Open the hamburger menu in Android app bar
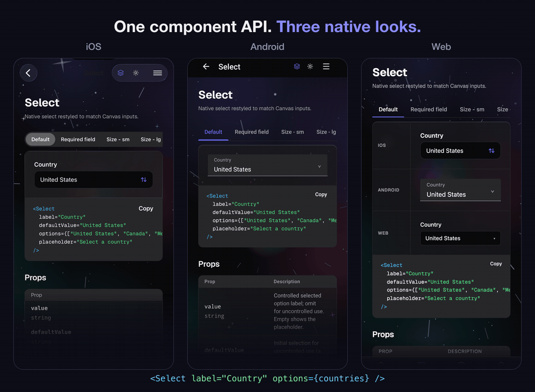Image resolution: width=535 pixels, height=392 pixels. tap(326, 66)
